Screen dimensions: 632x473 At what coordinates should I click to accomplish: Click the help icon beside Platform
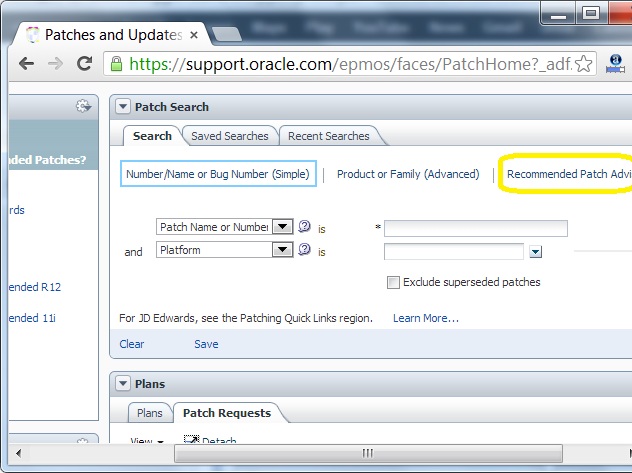tap(304, 249)
